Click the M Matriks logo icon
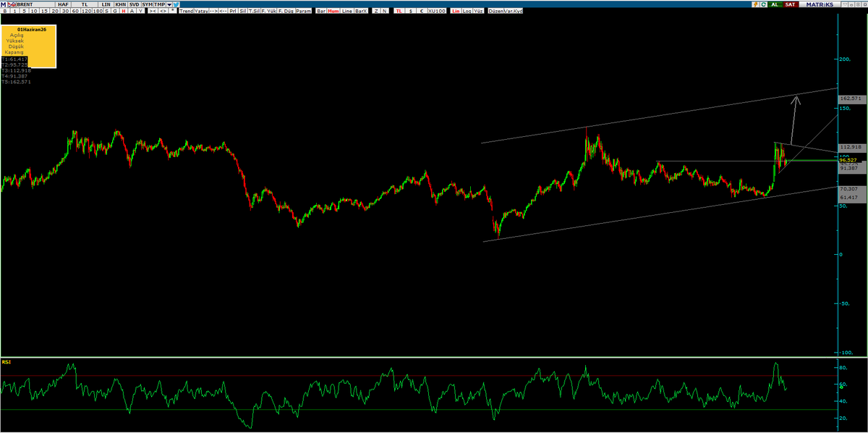868x433 pixels. click(4, 4)
